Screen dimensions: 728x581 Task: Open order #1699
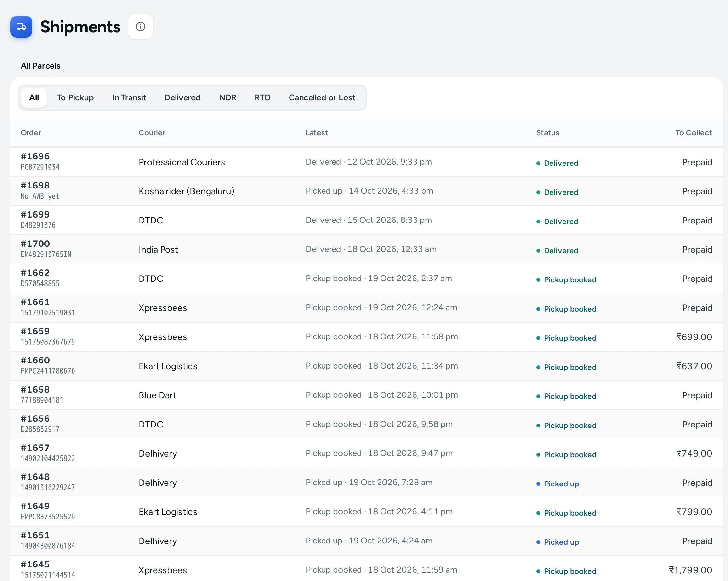click(35, 214)
